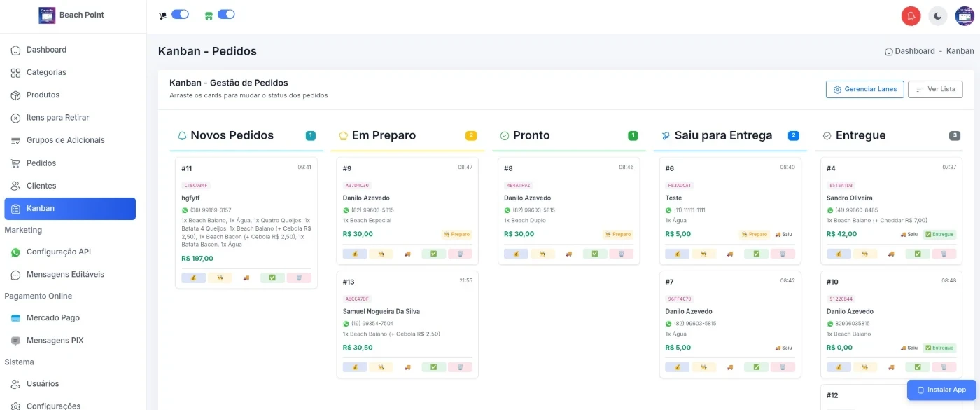Open the user profile avatar

pos(965,15)
